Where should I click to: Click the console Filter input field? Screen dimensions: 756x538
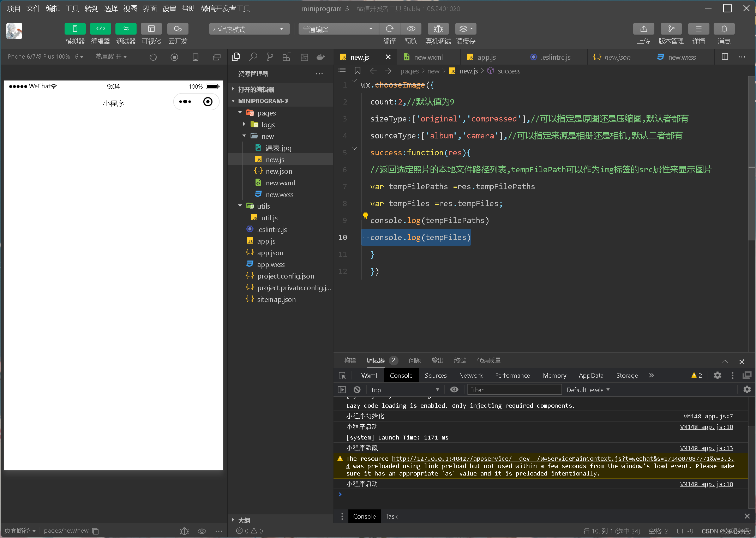(514, 390)
